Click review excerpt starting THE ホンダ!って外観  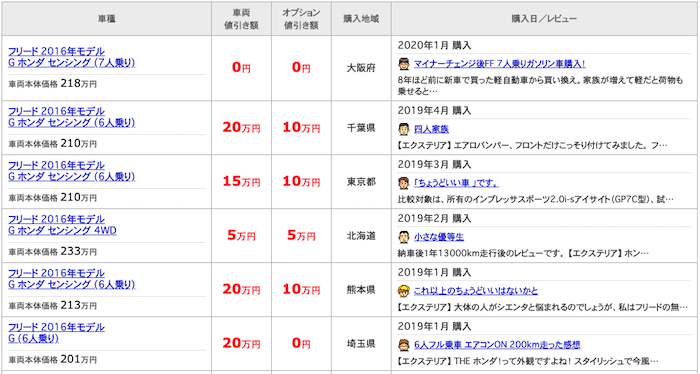[528, 362]
